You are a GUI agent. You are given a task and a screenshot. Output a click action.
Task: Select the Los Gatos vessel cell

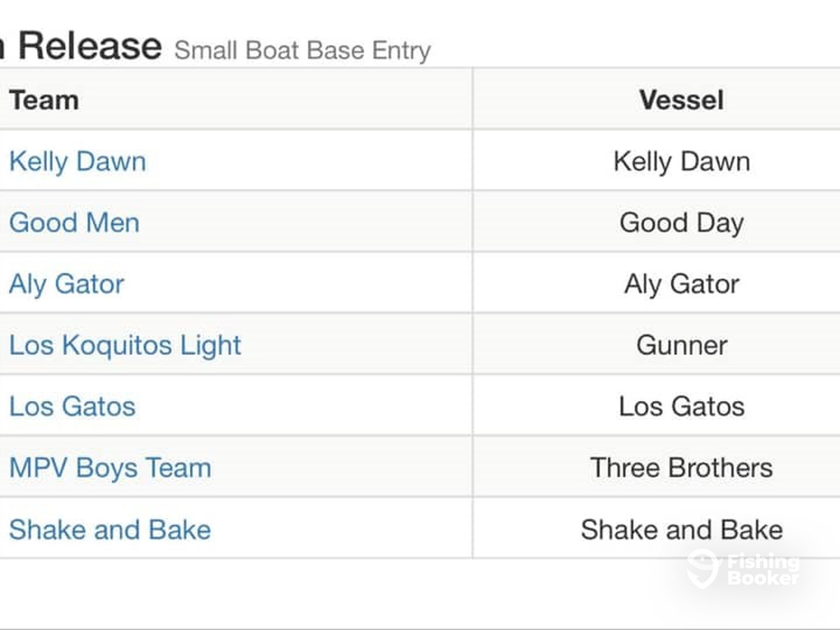[656, 407]
